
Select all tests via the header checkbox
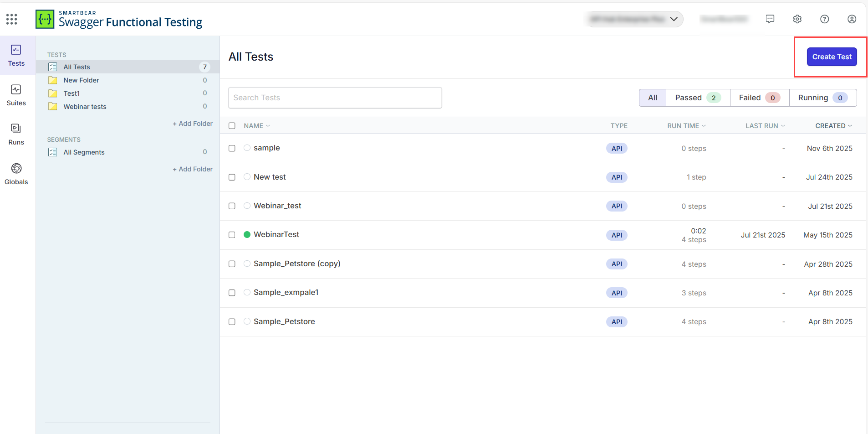point(232,125)
